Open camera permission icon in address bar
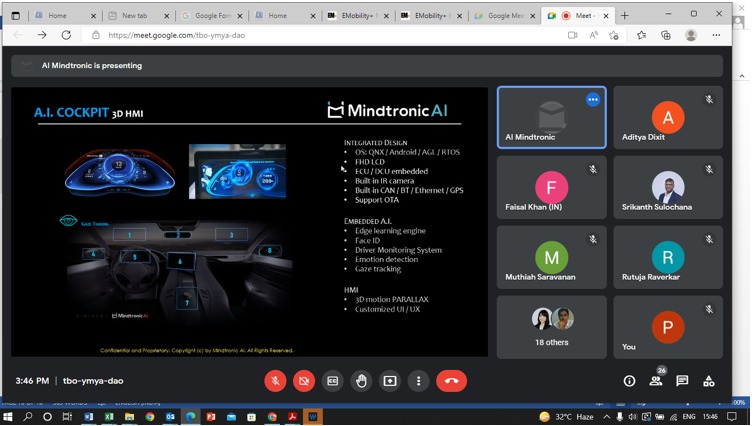Image resolution: width=755 pixels, height=426 pixels. click(573, 35)
